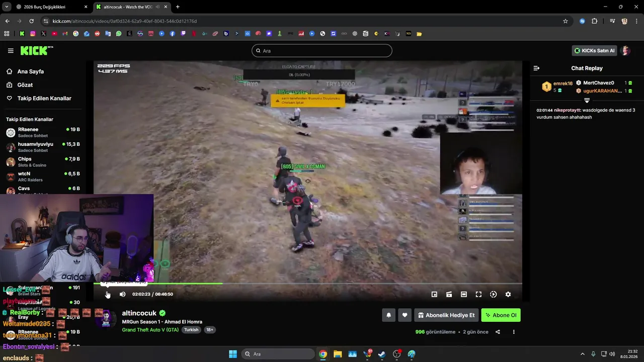Open the Gmail bookmark
The height and width of the screenshot is (362, 644).
(65, 34)
